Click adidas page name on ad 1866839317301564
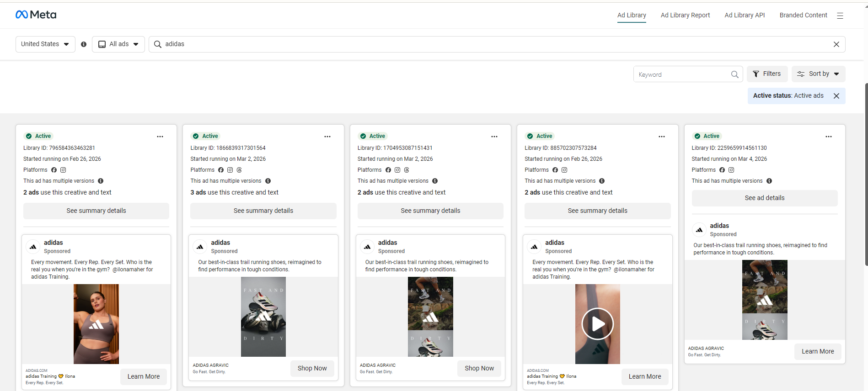 tap(220, 243)
